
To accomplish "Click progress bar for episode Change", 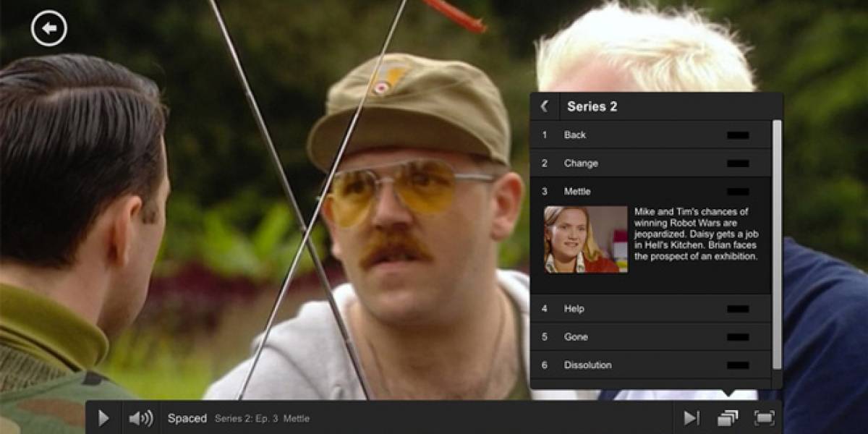I will [x=738, y=163].
